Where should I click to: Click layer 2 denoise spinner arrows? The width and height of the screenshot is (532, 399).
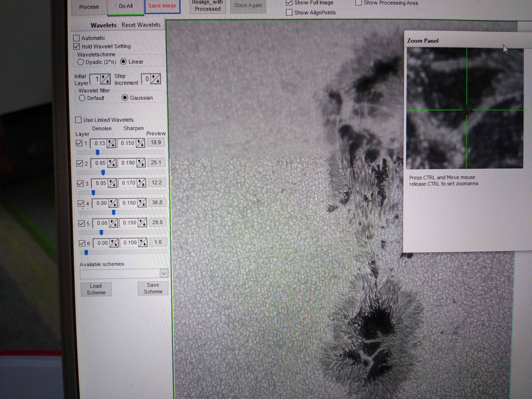tap(112, 163)
